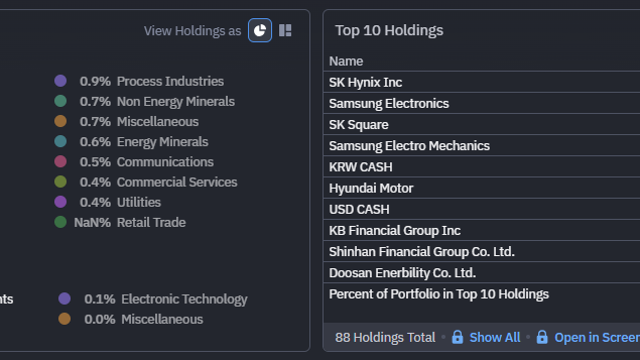Select Non Energy Minerals green legend dot
The height and width of the screenshot is (360, 640).
point(60,101)
